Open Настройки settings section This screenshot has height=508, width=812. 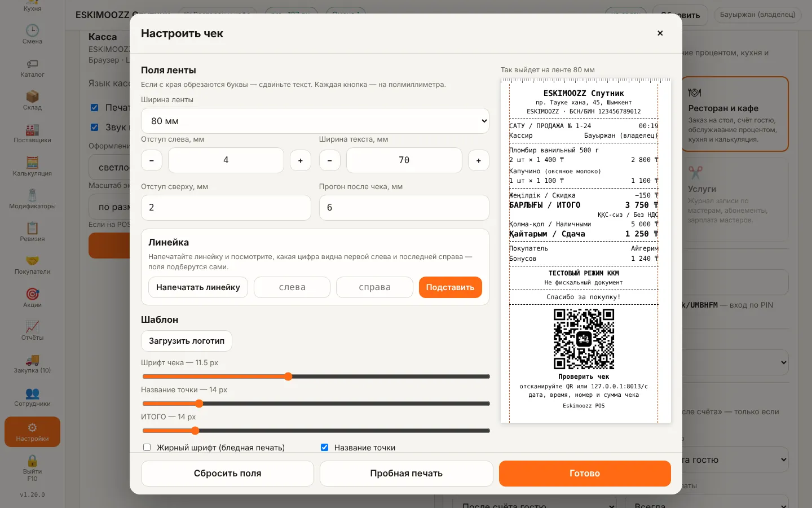pos(32,432)
